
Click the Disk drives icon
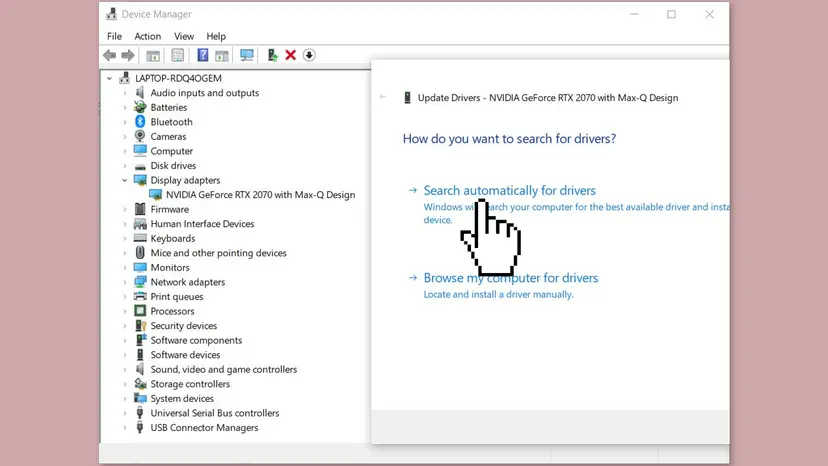140,166
